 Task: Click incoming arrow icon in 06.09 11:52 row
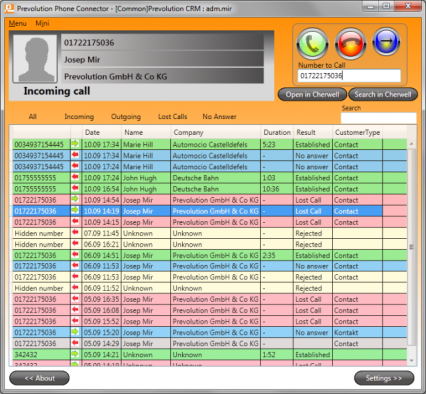pos(75,287)
